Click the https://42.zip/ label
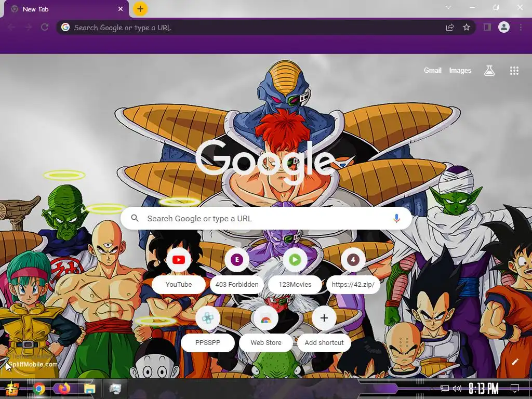The width and height of the screenshot is (532, 399). pyautogui.click(x=353, y=284)
